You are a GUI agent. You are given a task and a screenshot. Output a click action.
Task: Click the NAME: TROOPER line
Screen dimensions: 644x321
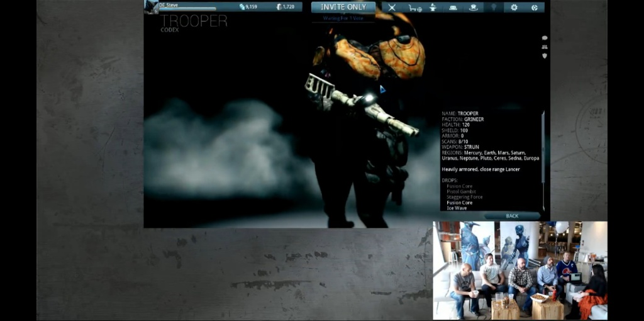(460, 113)
